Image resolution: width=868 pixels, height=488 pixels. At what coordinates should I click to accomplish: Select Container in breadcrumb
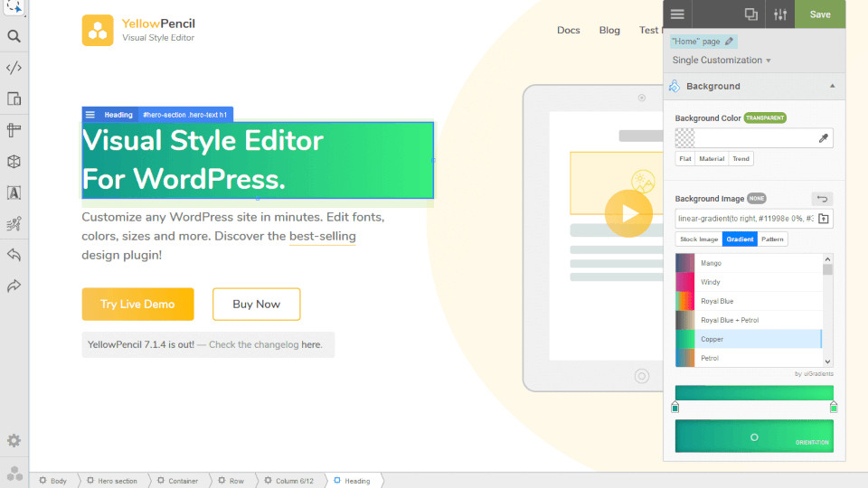pos(178,481)
